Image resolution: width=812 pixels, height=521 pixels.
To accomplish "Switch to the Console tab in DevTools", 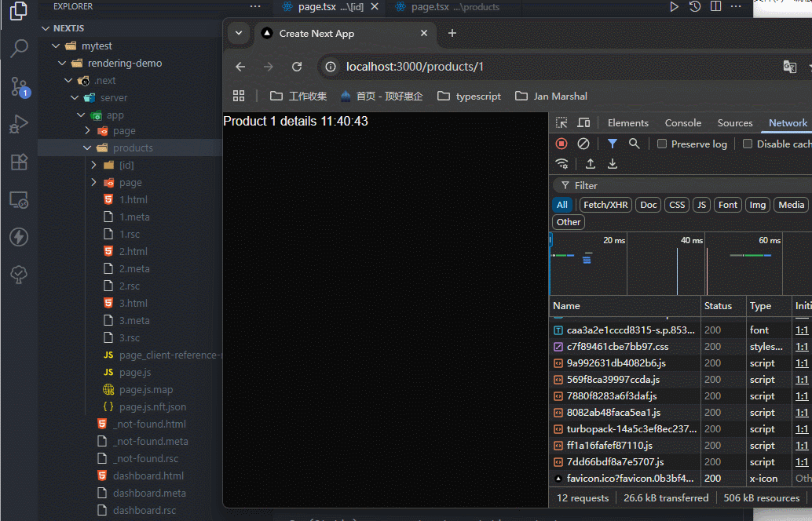I will coord(682,123).
